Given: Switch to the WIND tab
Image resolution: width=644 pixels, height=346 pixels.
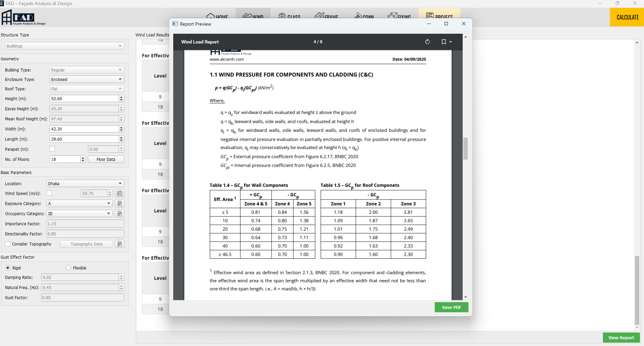Looking at the screenshot, I should pos(253,14).
